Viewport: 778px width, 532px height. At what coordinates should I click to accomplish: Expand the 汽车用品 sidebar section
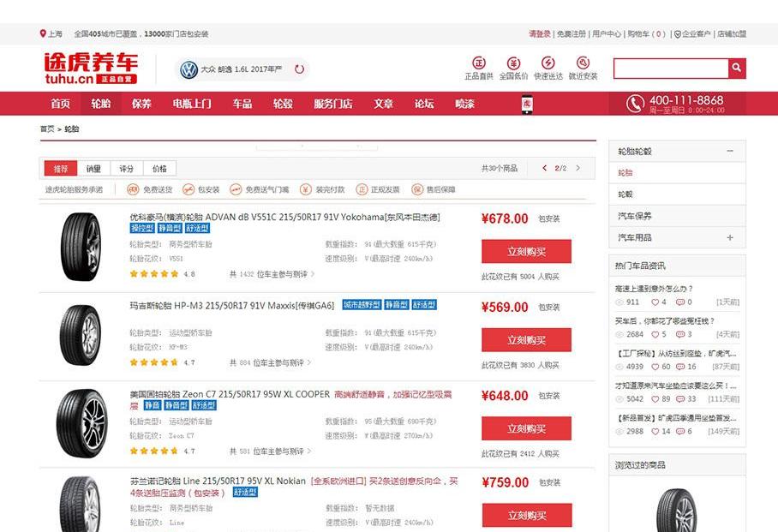tap(730, 237)
